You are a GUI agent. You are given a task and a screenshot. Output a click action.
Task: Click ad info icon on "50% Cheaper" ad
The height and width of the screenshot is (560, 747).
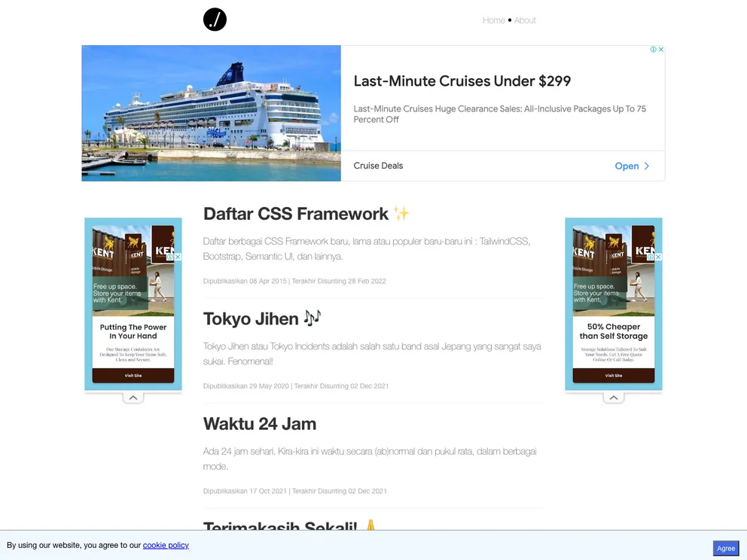point(651,257)
